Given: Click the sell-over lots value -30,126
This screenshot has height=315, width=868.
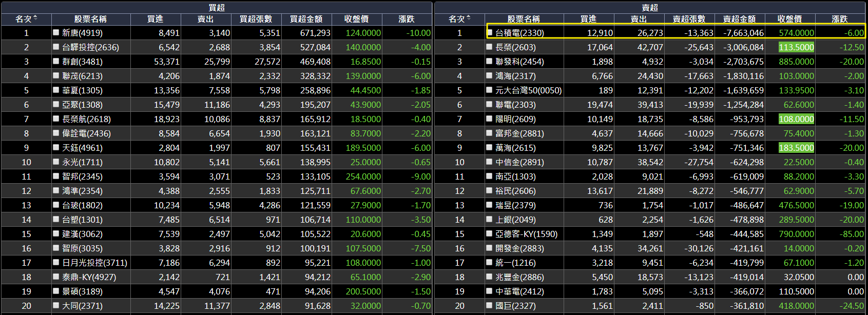Looking at the screenshot, I should [x=699, y=248].
